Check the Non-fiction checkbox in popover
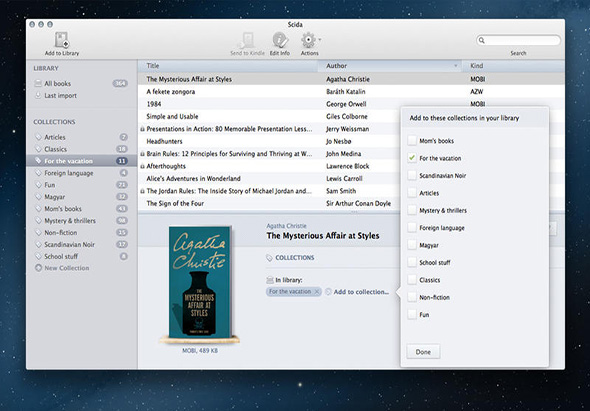 tap(412, 297)
